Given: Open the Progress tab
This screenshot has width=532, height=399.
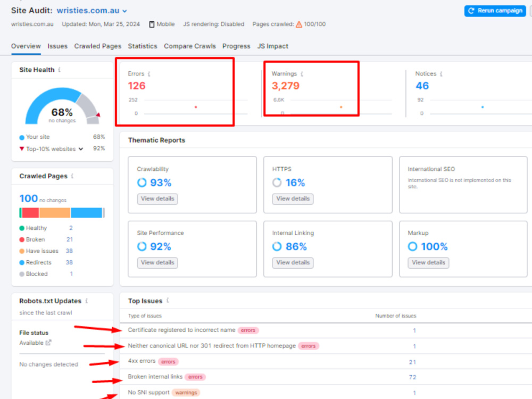Looking at the screenshot, I should (x=236, y=46).
